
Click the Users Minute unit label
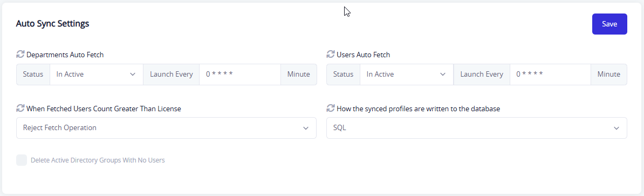click(609, 75)
